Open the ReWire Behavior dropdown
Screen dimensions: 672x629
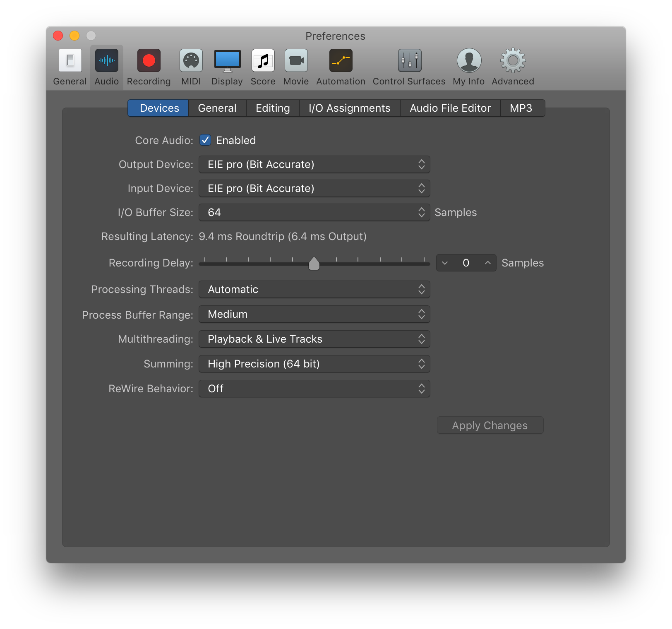(314, 389)
